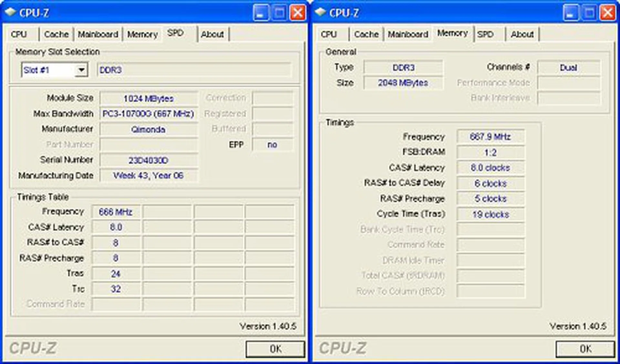Click the Module Size field showing 1024 MBytes
Viewport: 620px width, 364px height.
click(x=148, y=98)
